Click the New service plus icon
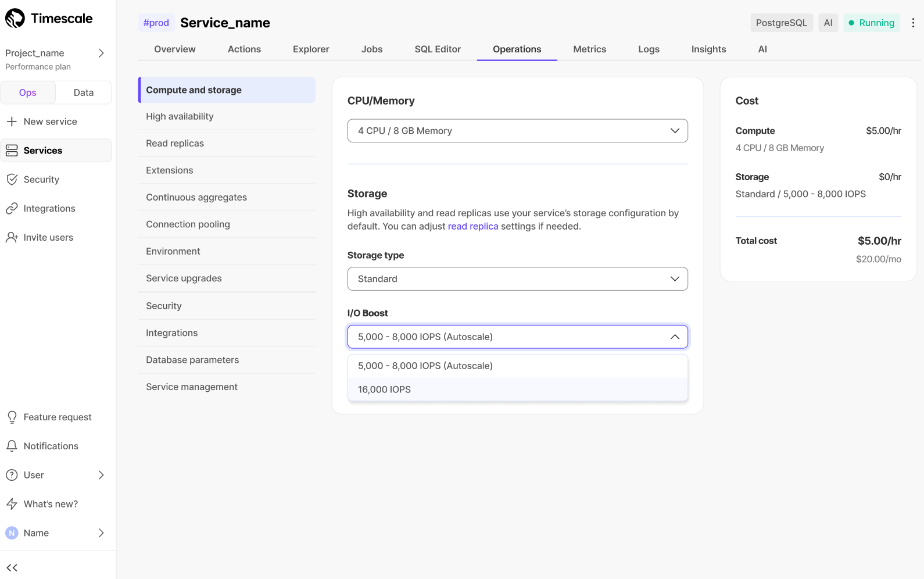 (12, 121)
